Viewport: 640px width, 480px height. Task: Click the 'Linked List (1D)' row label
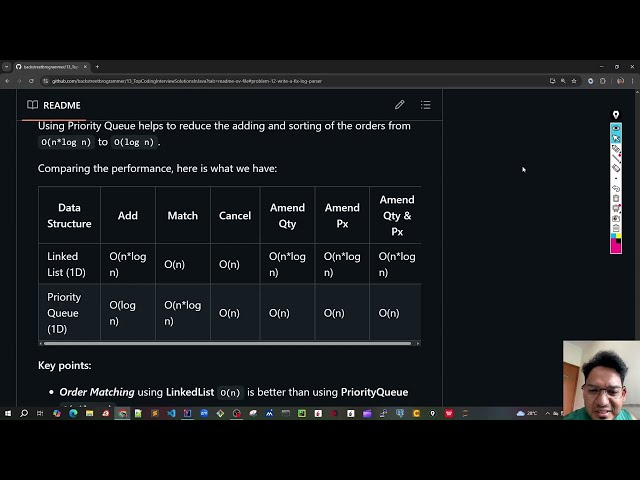tap(67, 264)
